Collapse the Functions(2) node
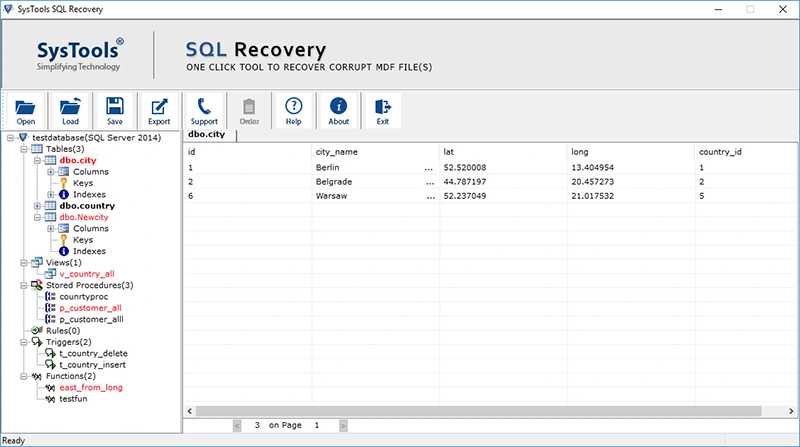Image resolution: width=800 pixels, height=447 pixels. 23,376
